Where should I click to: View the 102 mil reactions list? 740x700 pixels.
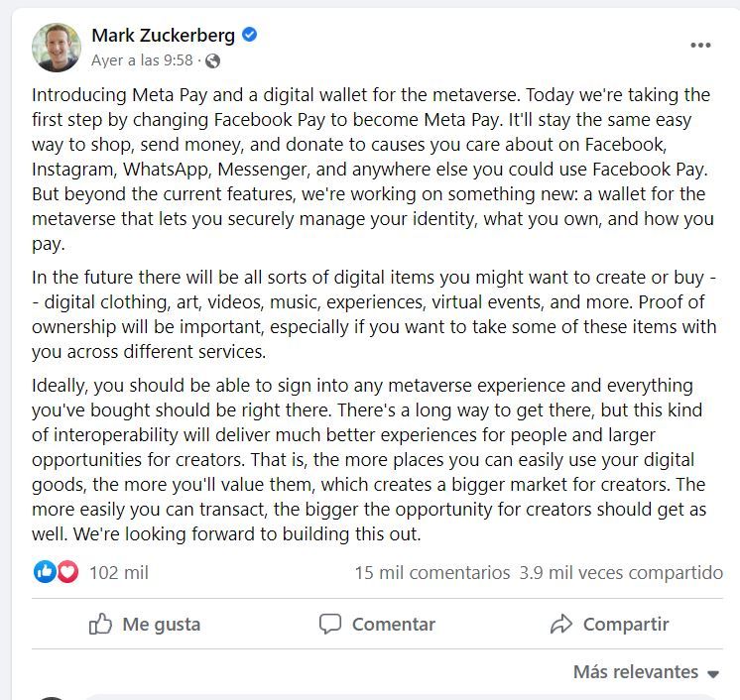[x=119, y=573]
